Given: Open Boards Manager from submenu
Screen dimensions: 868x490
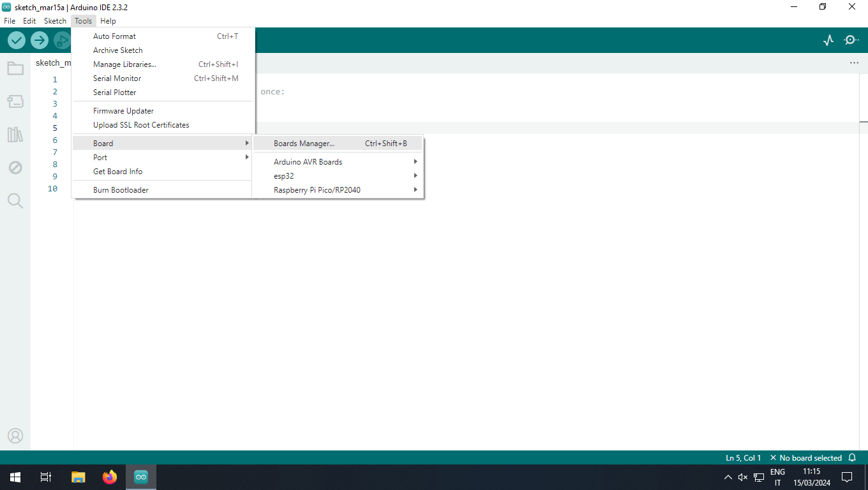Looking at the screenshot, I should [338, 144].
